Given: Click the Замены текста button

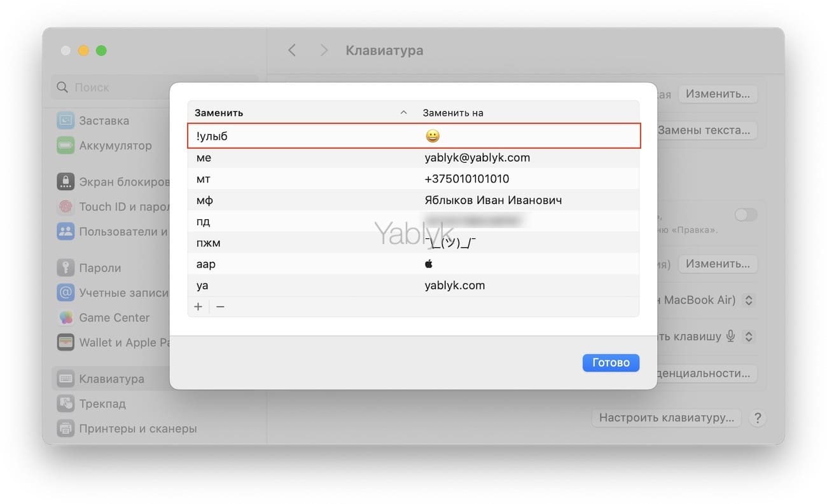Looking at the screenshot, I should pos(707,130).
